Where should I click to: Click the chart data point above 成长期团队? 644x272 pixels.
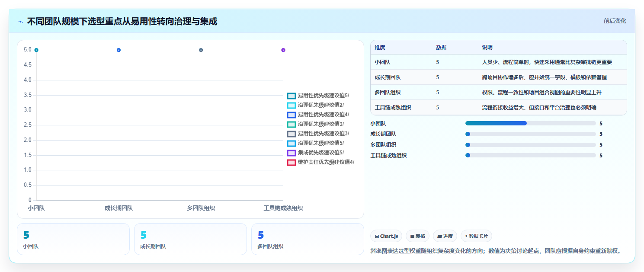[119, 50]
